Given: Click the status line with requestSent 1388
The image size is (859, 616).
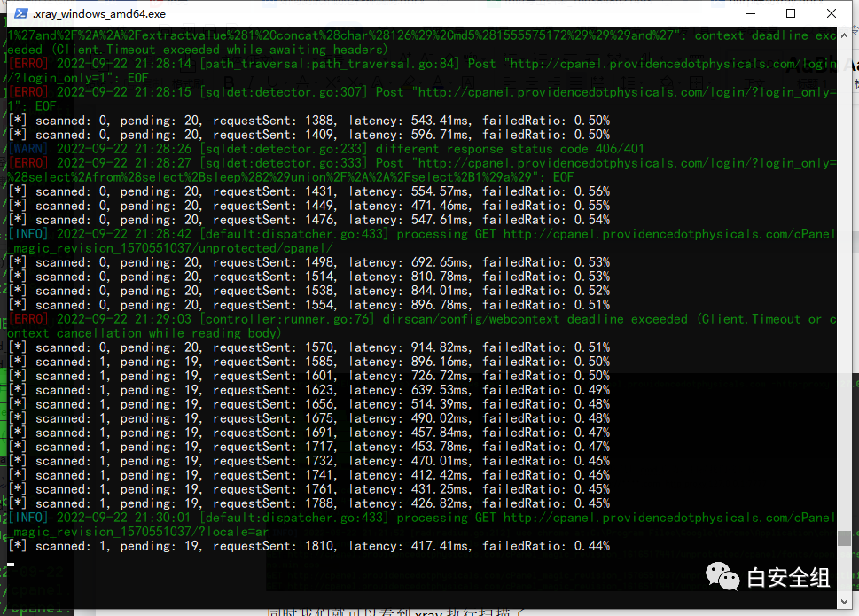Looking at the screenshot, I should [x=308, y=121].
